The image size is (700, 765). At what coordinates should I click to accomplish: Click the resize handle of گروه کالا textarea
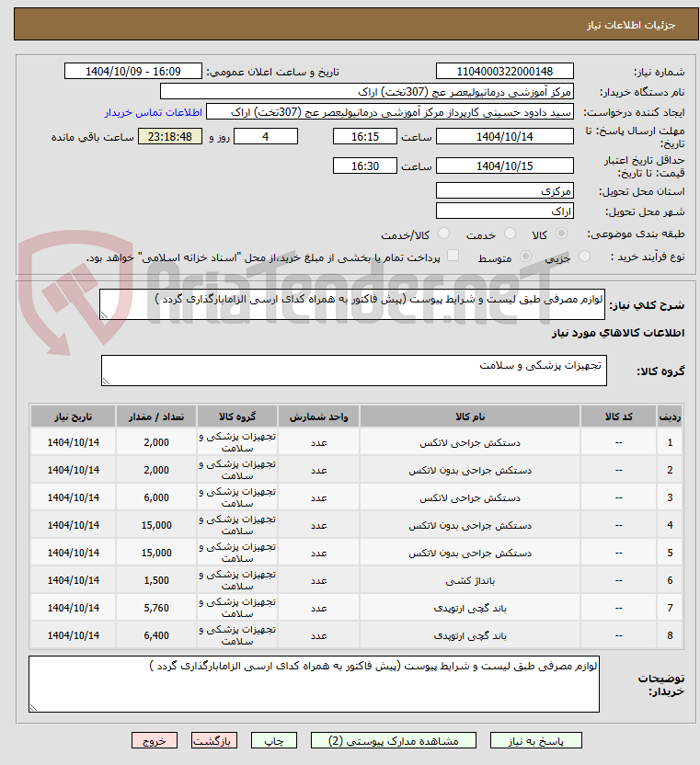(106, 382)
